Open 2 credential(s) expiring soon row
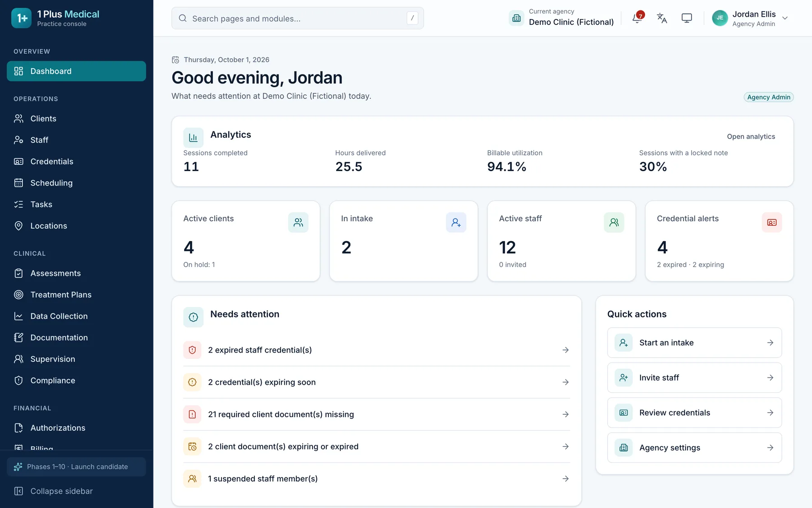 point(377,382)
